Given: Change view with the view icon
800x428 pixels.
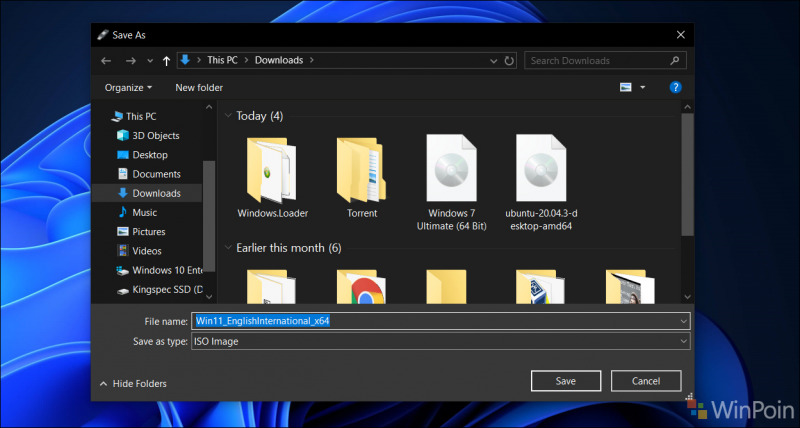Looking at the screenshot, I should pyautogui.click(x=626, y=88).
